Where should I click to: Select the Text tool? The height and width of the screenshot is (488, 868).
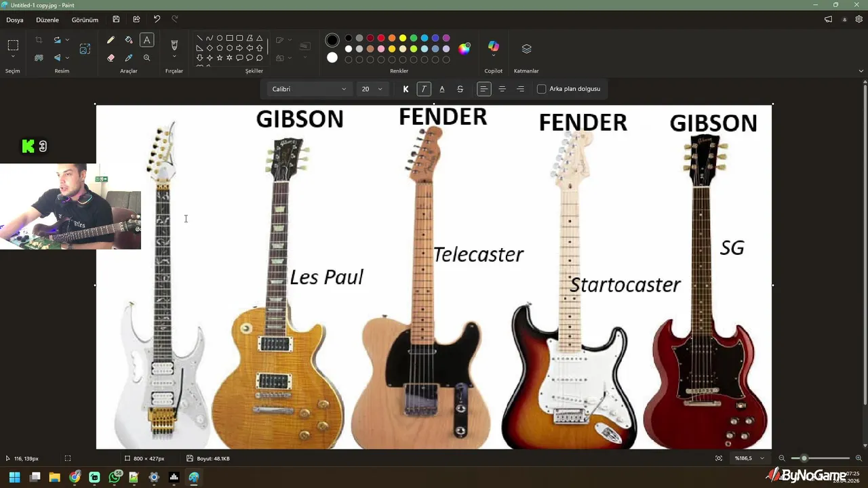click(x=146, y=40)
